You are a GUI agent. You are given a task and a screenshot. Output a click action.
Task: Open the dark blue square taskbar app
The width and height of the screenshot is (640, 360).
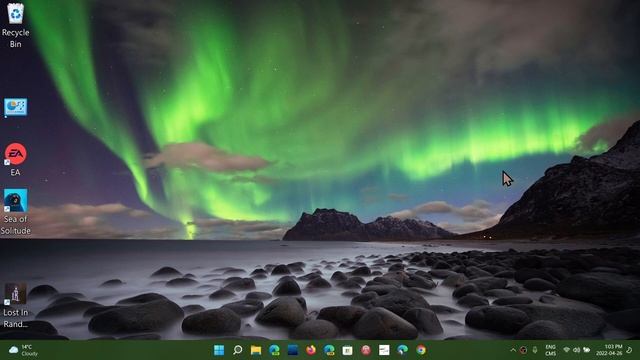click(x=293, y=350)
